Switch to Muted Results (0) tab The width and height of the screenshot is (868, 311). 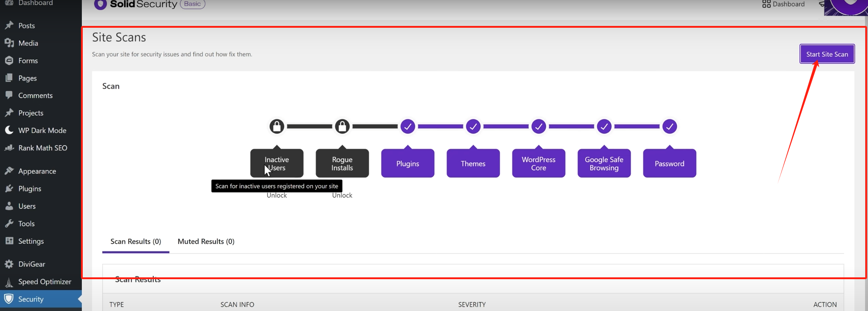[206, 241]
